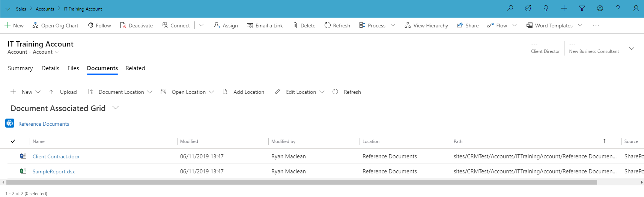Image resolution: width=644 pixels, height=197 pixels.
Task: Open advanced find funnel icon
Action: pos(582,8)
